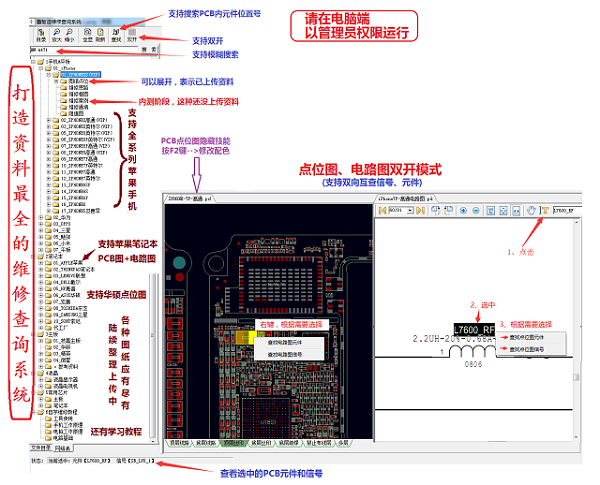Select the 禁止布线层 layer tab
This screenshot has height=485, width=600.
pyautogui.click(x=319, y=443)
